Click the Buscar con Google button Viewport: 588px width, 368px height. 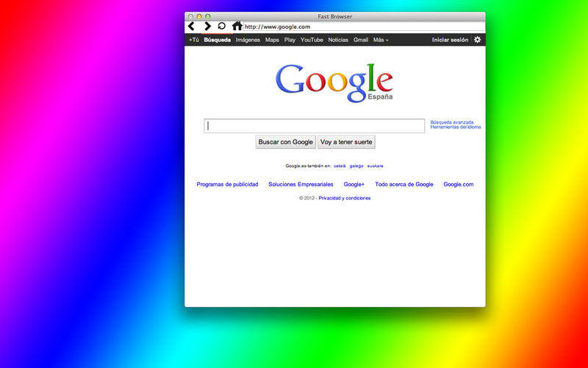285,142
